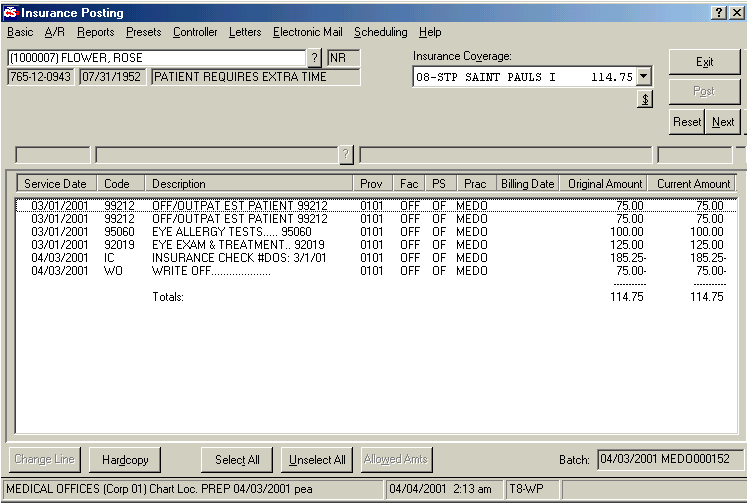Click the title bar help question mark button
Viewport: 747px width, 504px height.
[x=718, y=13]
